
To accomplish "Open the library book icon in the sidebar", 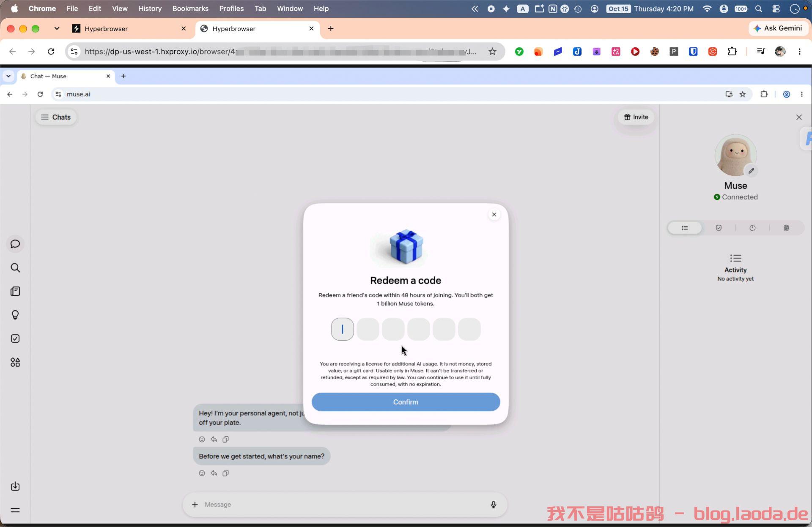I will (x=15, y=291).
